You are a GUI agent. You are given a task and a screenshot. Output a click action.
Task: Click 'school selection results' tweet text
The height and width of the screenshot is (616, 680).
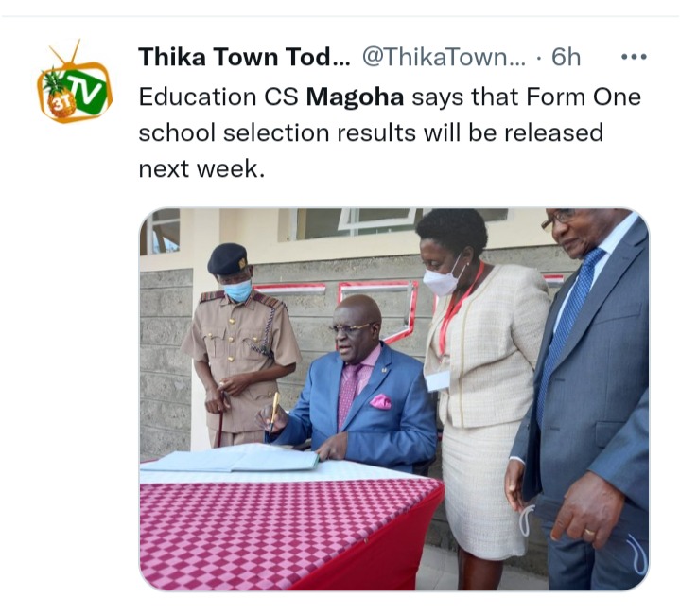pos(277,132)
